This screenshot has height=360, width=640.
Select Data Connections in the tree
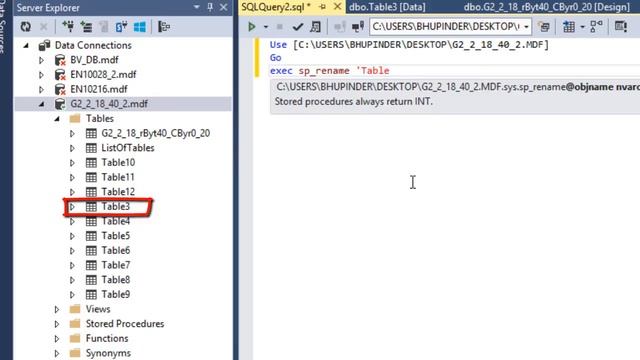tap(93, 45)
